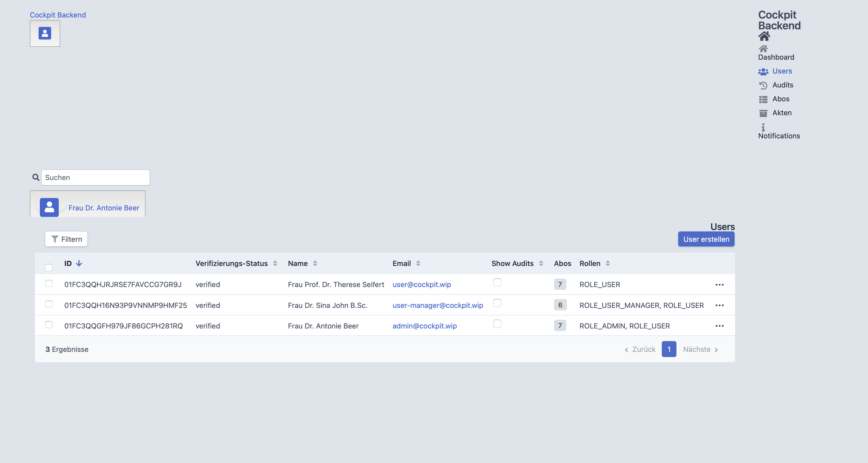The height and width of the screenshot is (463, 868).
Task: Toggle sorting on the Rollen column
Action: point(608,263)
